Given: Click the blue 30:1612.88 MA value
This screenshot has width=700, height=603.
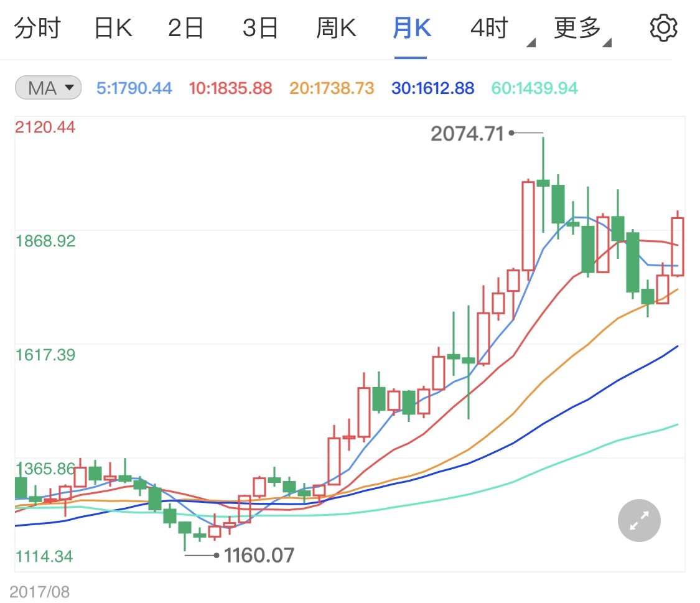Looking at the screenshot, I should (x=432, y=88).
